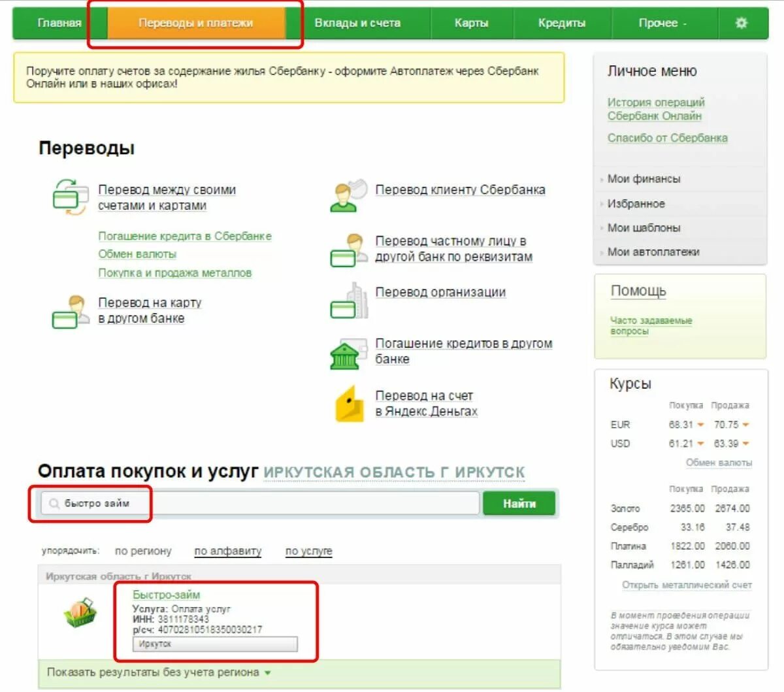Click the ИНН 3811178343 line
This screenshot has width=784, height=692.
[171, 619]
